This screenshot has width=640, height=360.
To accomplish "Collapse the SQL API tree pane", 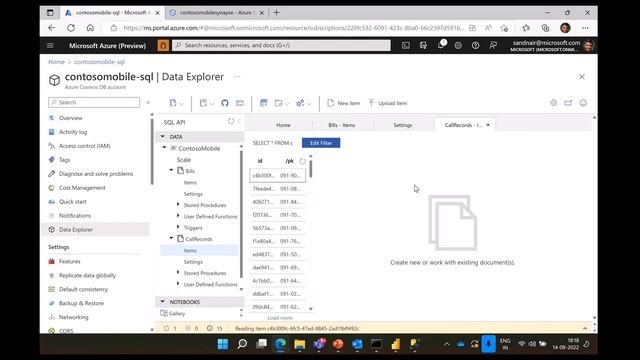I will coord(239,121).
